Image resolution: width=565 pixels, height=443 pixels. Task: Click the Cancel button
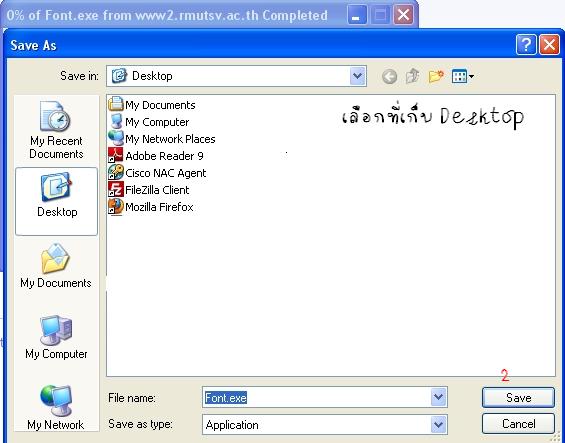(x=518, y=424)
